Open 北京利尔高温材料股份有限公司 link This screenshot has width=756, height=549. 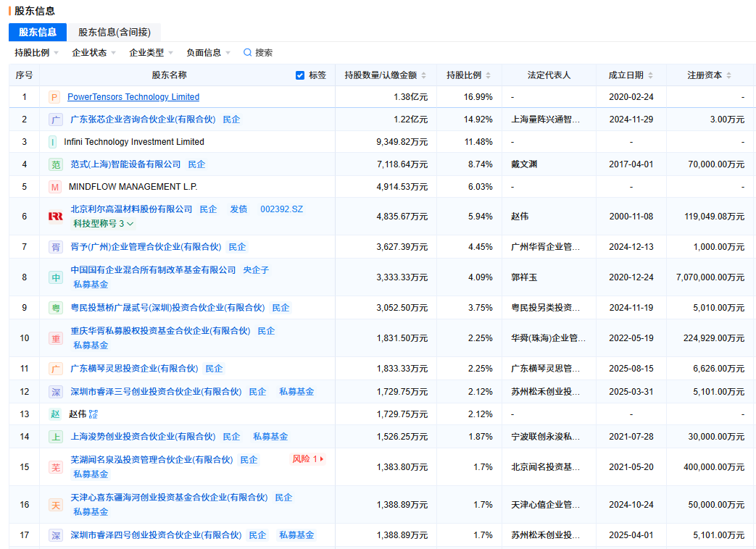pos(131,209)
